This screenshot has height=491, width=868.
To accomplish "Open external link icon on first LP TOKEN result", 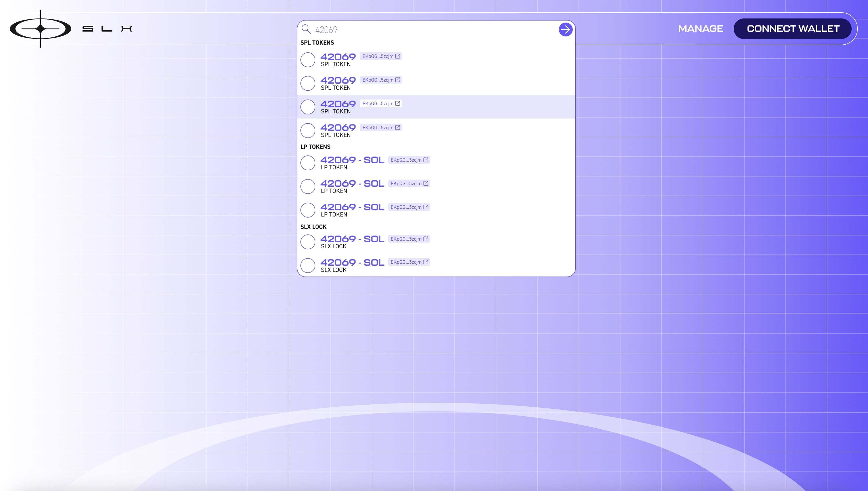I will [426, 160].
